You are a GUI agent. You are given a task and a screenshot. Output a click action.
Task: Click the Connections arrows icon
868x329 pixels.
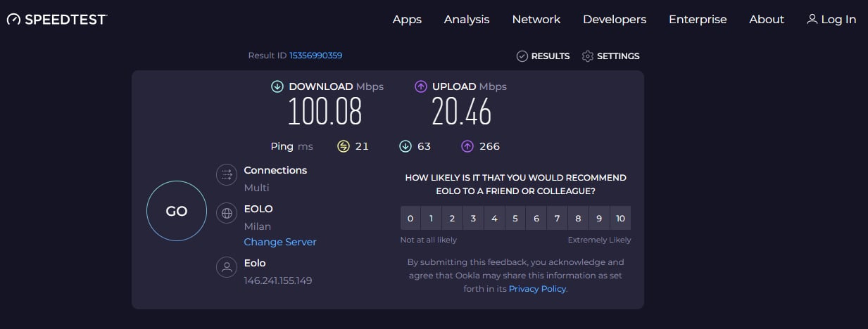(x=227, y=174)
